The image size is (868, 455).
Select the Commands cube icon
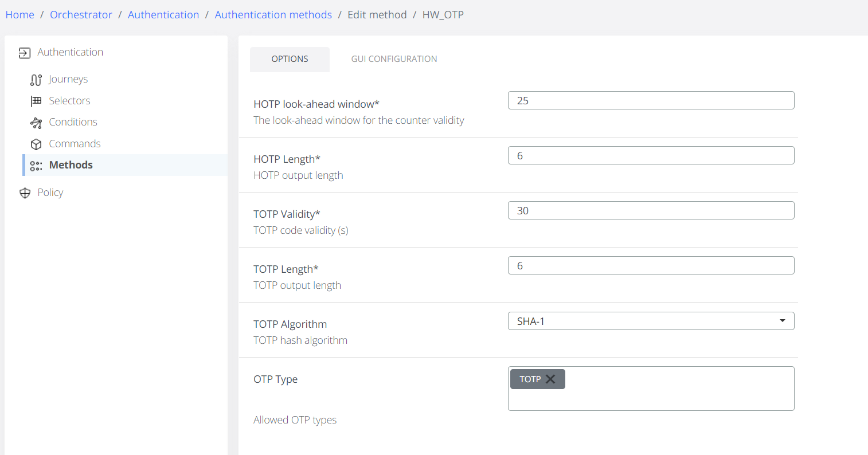coord(36,144)
